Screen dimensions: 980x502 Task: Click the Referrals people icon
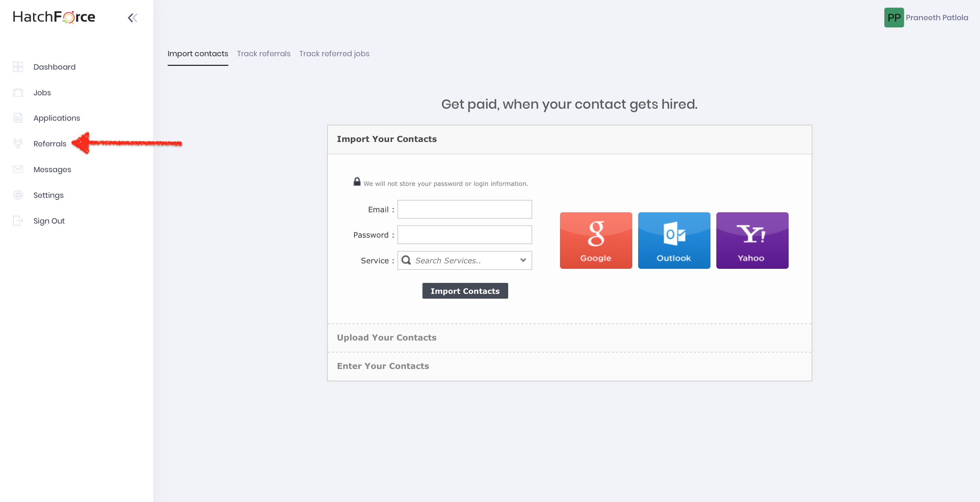click(18, 144)
